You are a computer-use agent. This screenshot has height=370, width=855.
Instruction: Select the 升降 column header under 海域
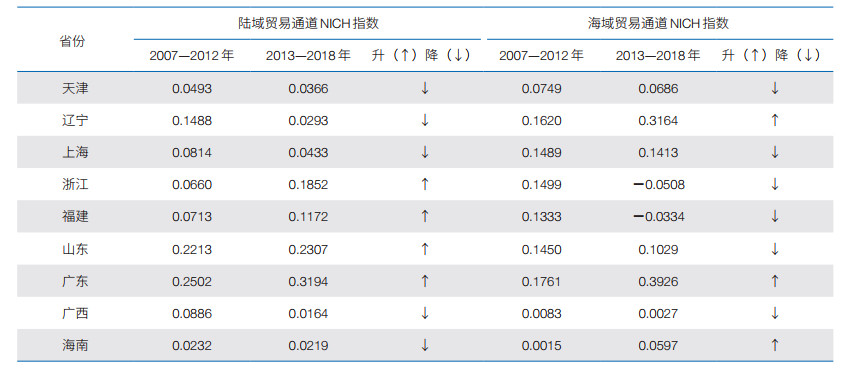coord(771,56)
